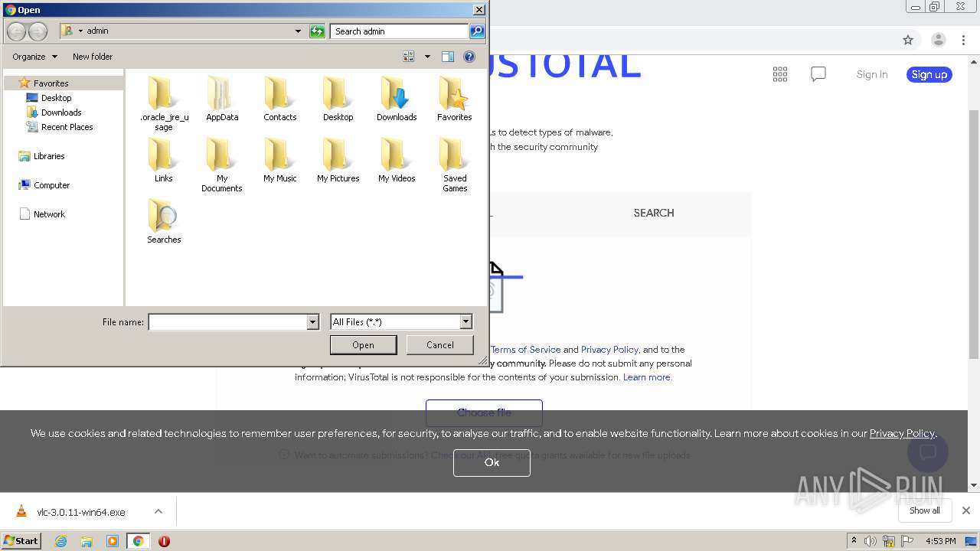The height and width of the screenshot is (551, 980).
Task: Expand the vlc download options chevron
Action: (158, 511)
